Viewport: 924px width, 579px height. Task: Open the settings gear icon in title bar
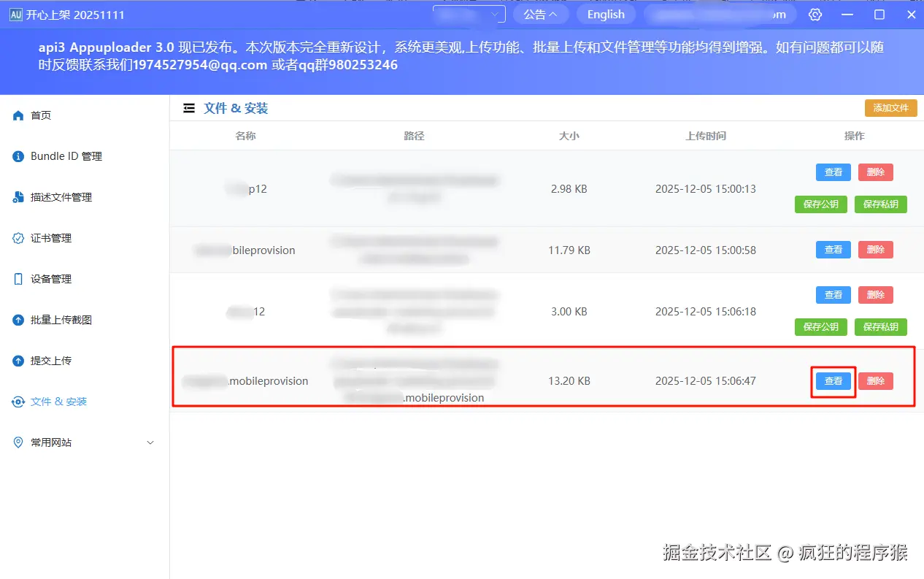click(x=815, y=15)
